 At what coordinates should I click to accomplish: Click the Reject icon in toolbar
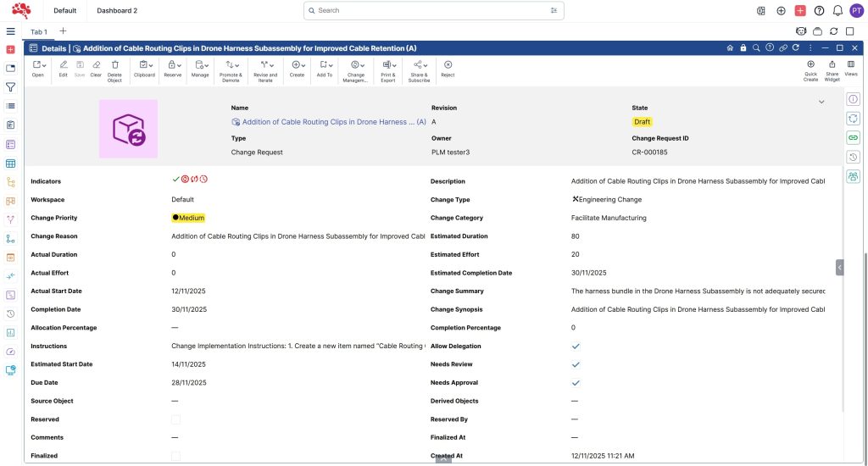tap(448, 65)
